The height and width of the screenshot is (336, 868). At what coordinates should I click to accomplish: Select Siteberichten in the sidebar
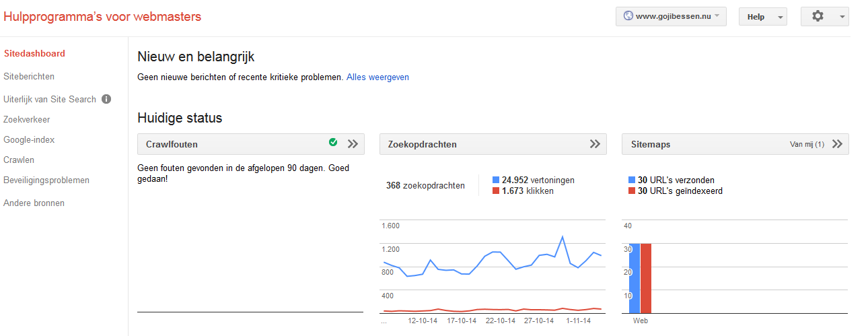(29, 77)
